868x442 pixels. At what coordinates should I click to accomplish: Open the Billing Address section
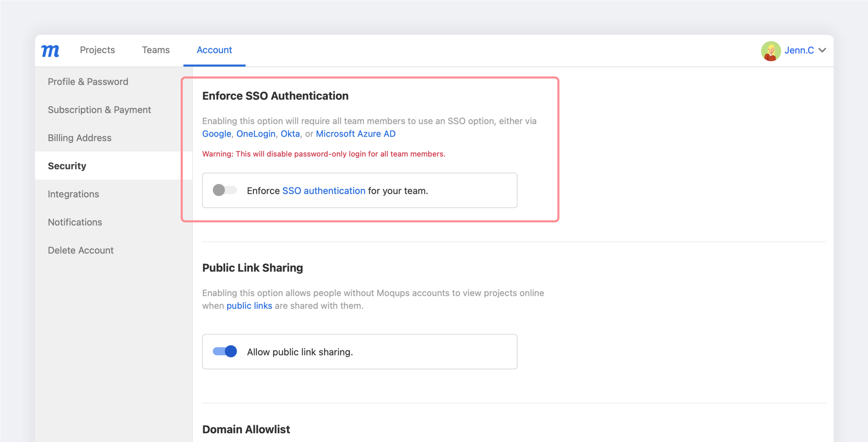tap(80, 138)
